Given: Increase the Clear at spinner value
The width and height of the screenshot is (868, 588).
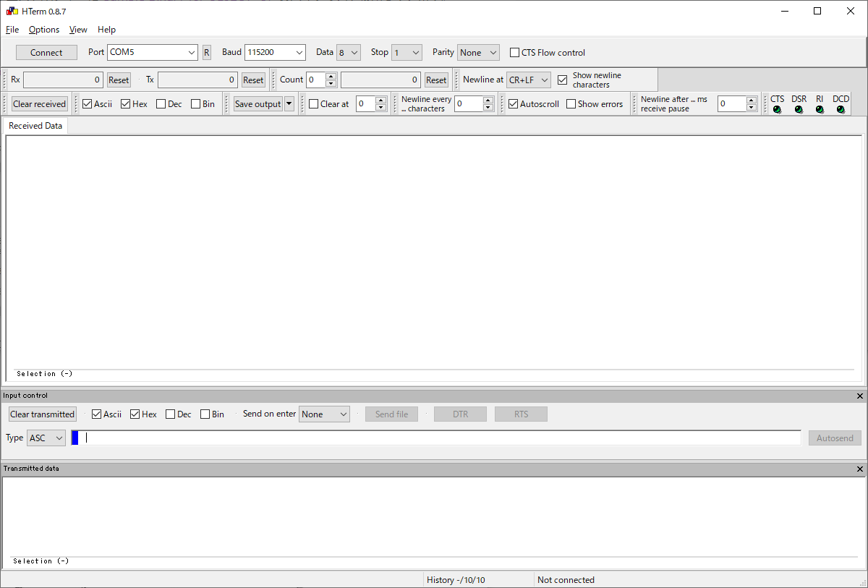Looking at the screenshot, I should [x=381, y=101].
